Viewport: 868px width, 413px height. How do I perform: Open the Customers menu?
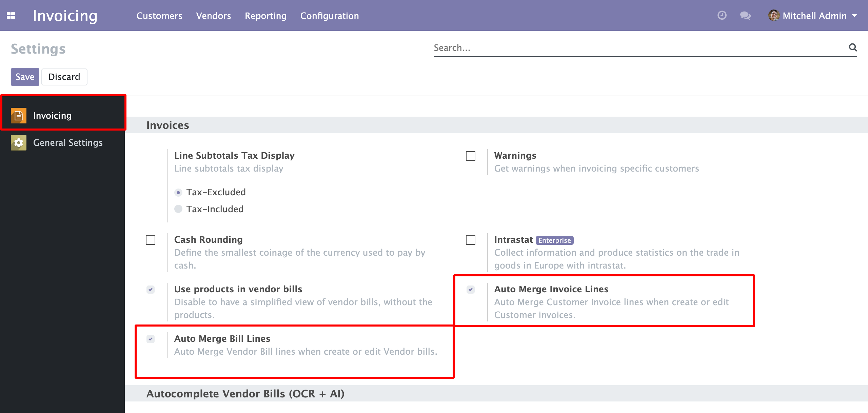159,16
